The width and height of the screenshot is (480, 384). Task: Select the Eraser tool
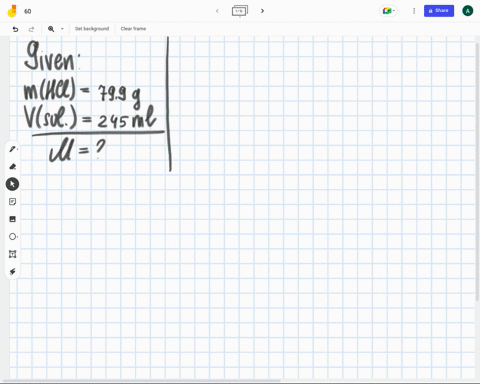click(x=13, y=167)
